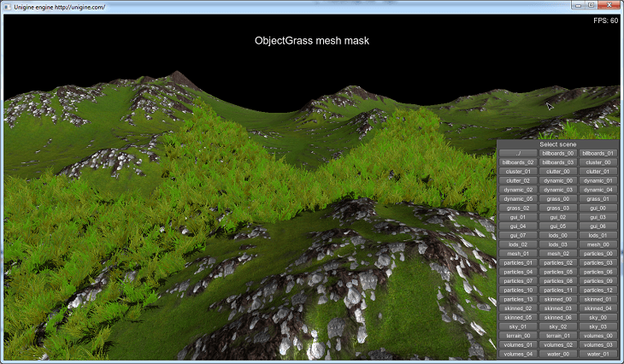This screenshot has width=624, height=364.
Task: Load the volumes_02 scene
Action: pyautogui.click(x=558, y=344)
